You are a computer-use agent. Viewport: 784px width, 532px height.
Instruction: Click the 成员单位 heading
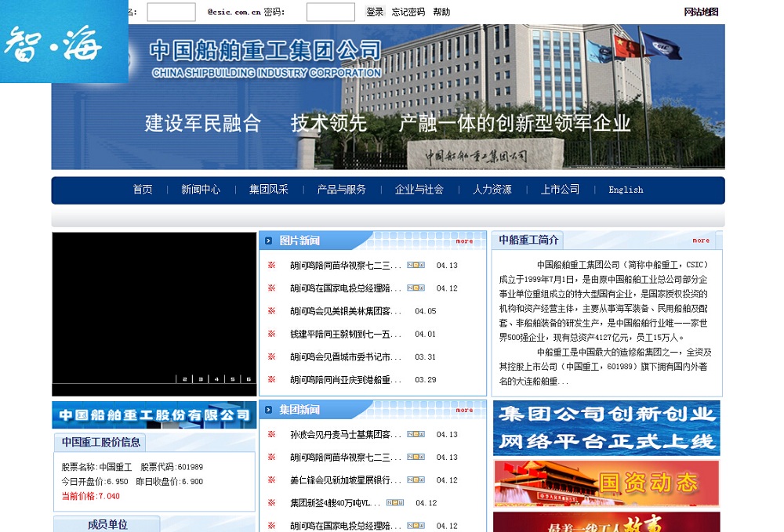[x=107, y=524]
